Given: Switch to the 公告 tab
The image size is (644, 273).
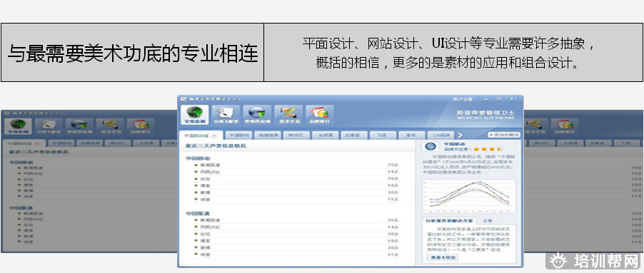Looking at the screenshot, I should click(x=487, y=220).
